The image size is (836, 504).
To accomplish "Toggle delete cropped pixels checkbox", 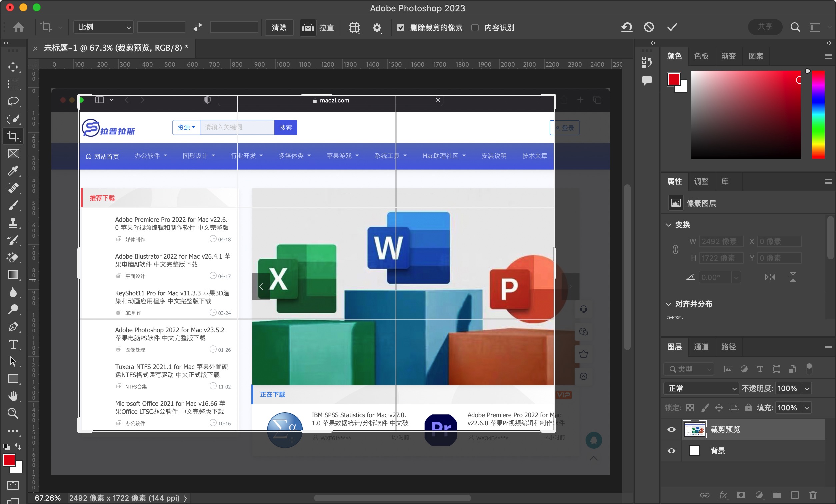I will (x=400, y=28).
